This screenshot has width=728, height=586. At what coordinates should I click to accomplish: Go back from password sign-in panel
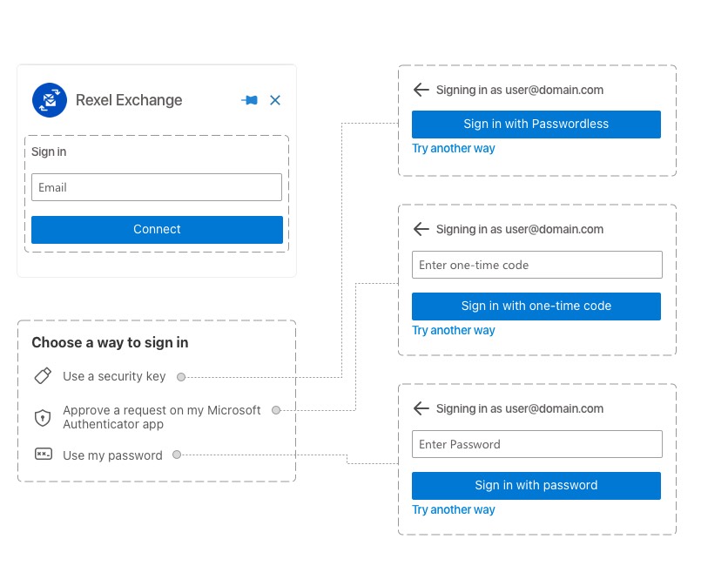(421, 408)
